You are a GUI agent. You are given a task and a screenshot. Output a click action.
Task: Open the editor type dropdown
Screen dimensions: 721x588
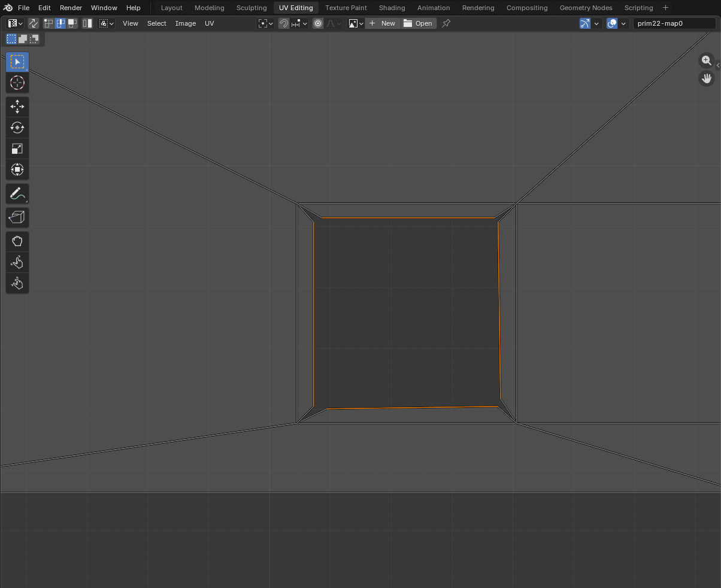(x=15, y=23)
